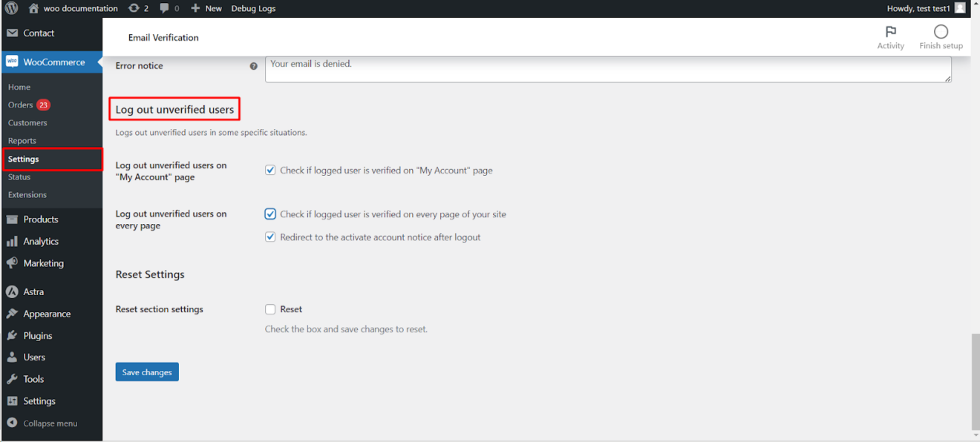The width and height of the screenshot is (980, 442).
Task: Click the help icon beside Error notice
Action: click(253, 65)
